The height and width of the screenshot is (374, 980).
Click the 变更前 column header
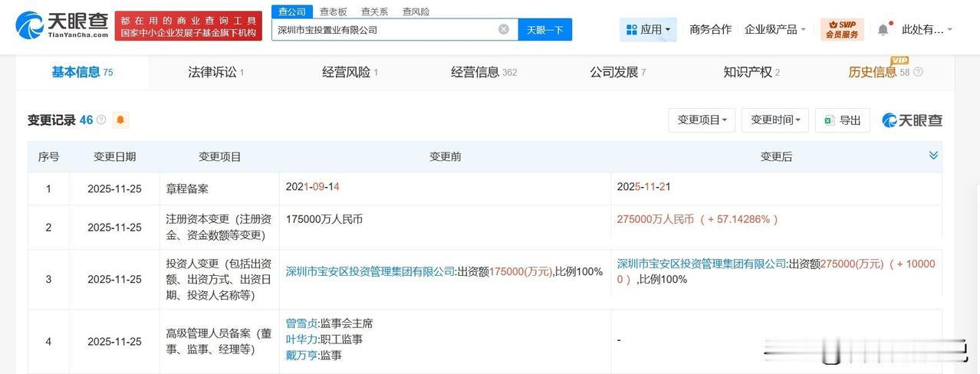(445, 156)
